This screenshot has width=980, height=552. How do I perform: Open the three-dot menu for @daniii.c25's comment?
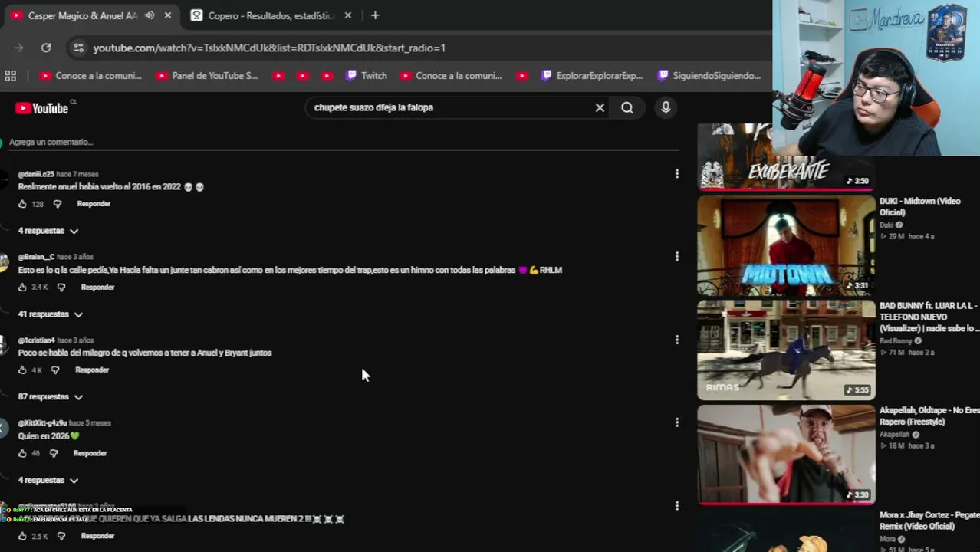tap(676, 174)
